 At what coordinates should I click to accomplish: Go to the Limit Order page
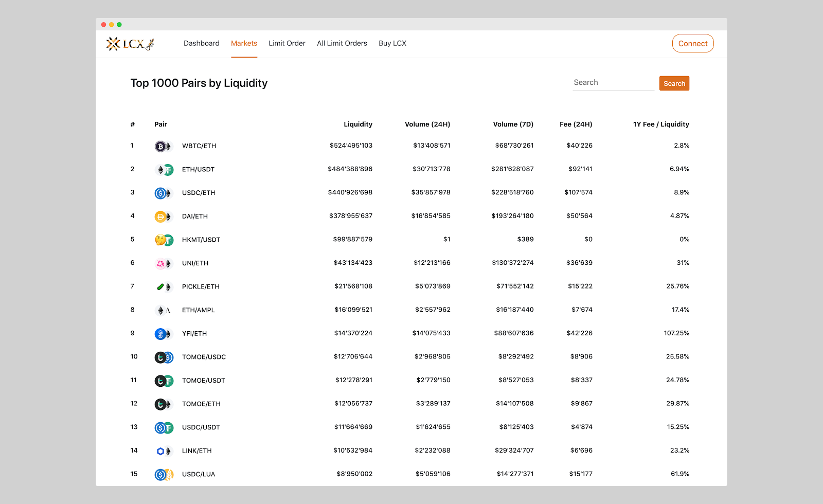(x=287, y=43)
